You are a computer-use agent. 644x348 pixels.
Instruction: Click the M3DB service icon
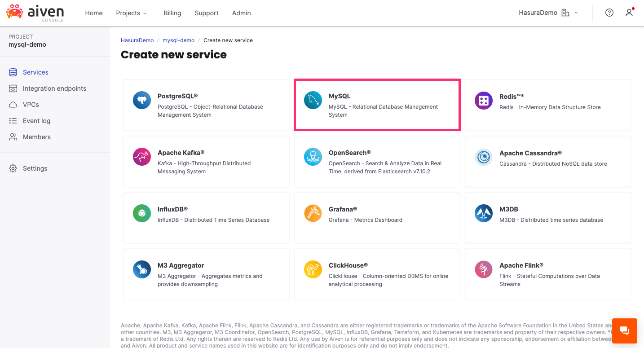point(484,213)
